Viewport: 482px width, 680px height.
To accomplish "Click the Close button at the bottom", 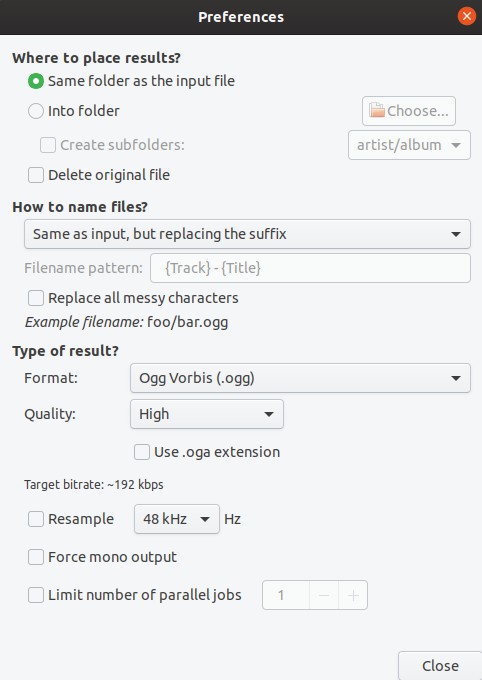I will (x=440, y=666).
